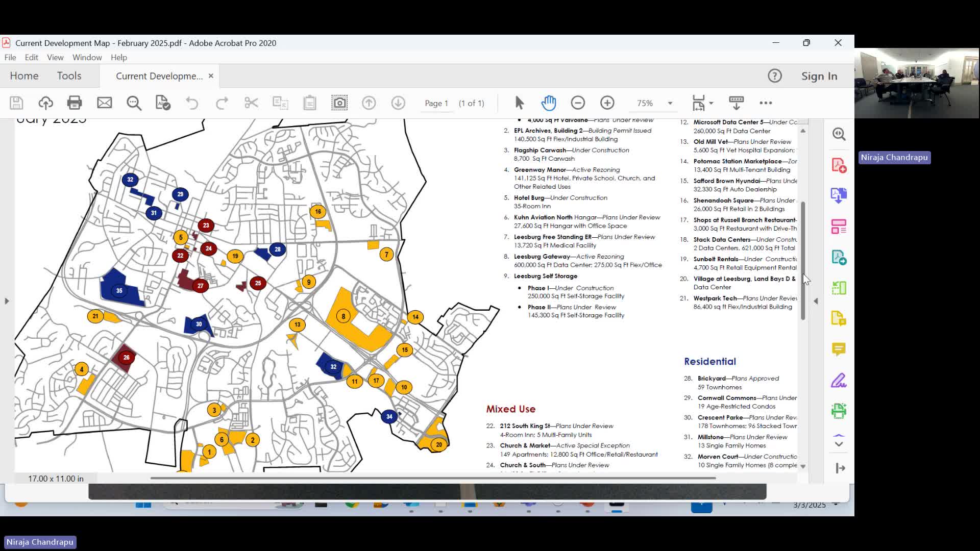Click scroll up arrow of vertical scrollbar

[803, 131]
